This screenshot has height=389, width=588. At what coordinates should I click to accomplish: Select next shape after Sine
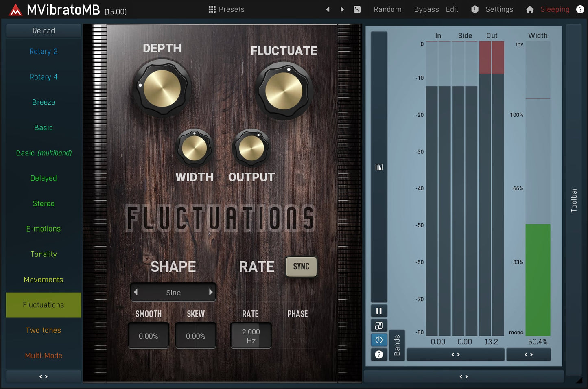tap(211, 292)
